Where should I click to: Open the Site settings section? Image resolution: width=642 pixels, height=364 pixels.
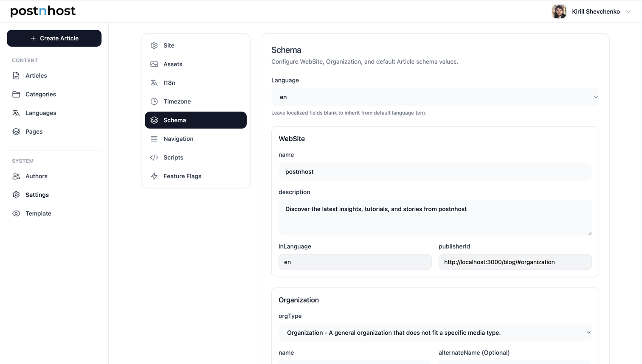[x=196, y=45]
